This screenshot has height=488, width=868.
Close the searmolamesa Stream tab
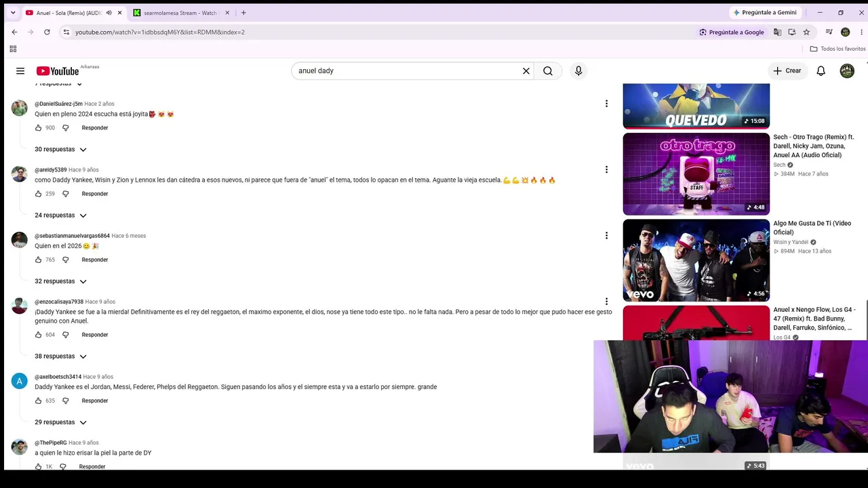(227, 13)
